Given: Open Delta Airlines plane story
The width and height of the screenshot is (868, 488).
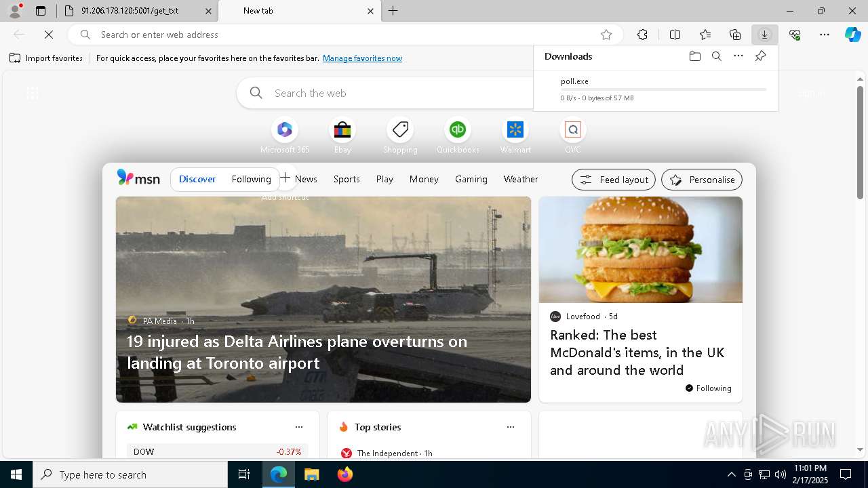Looking at the screenshot, I should pyautogui.click(x=297, y=352).
